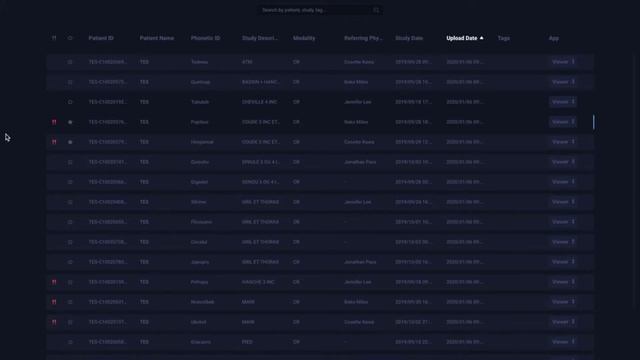Toggle the select-all checkbox in header
Screen dimensions: 640x360
point(70,38)
